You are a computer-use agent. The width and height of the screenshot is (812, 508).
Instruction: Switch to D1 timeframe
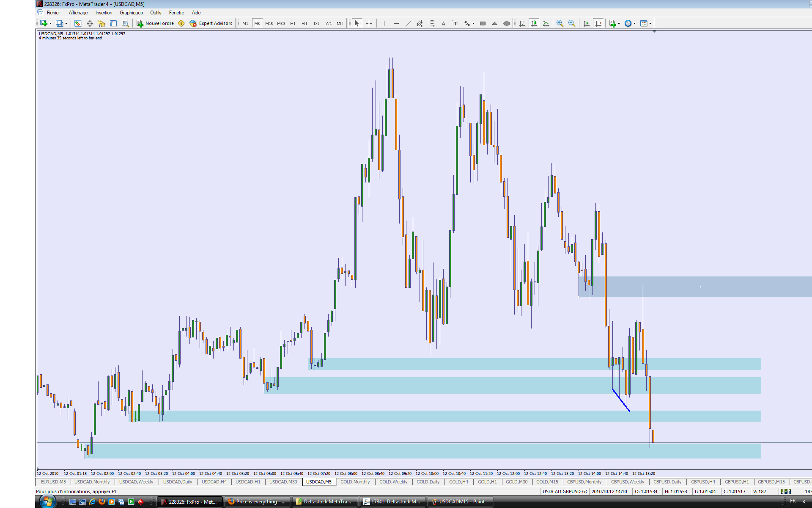316,23
